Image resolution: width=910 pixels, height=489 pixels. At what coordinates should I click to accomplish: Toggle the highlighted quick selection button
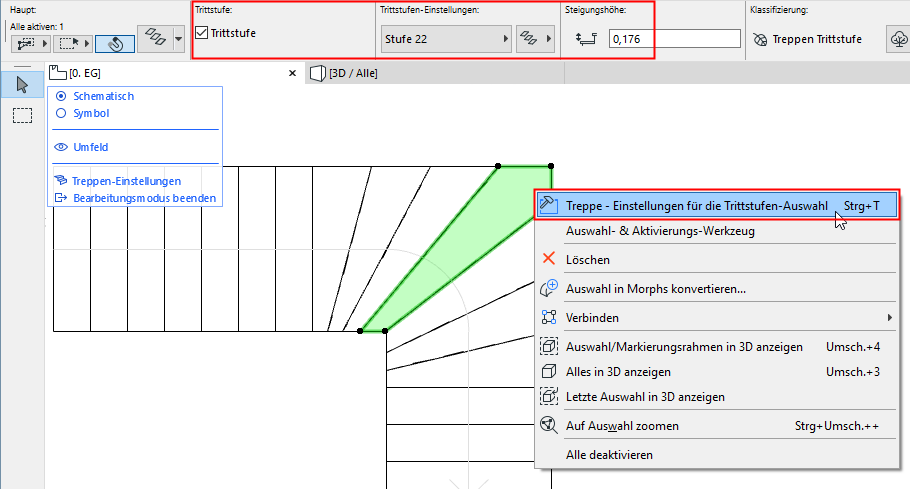click(115, 44)
